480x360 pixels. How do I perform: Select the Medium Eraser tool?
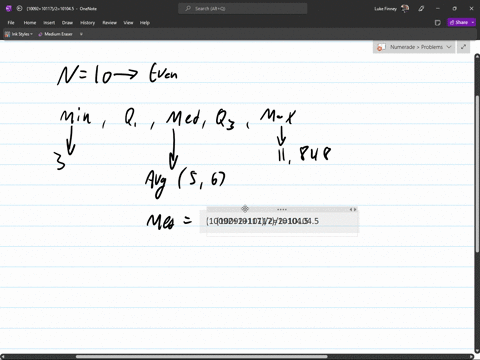pyautogui.click(x=55, y=34)
